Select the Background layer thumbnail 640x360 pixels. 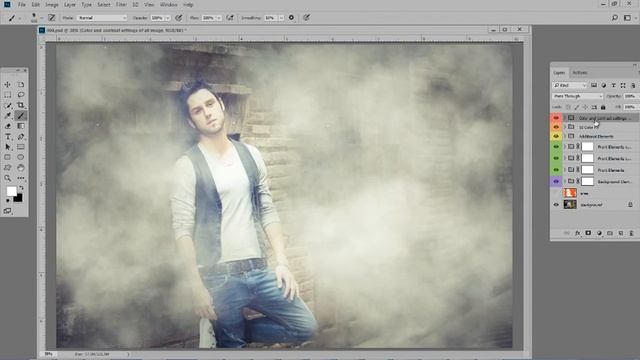point(570,204)
